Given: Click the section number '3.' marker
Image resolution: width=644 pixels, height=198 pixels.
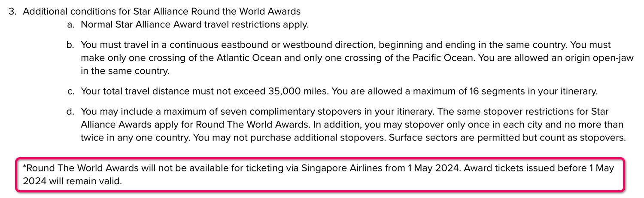Looking at the screenshot, I should [x=12, y=11].
